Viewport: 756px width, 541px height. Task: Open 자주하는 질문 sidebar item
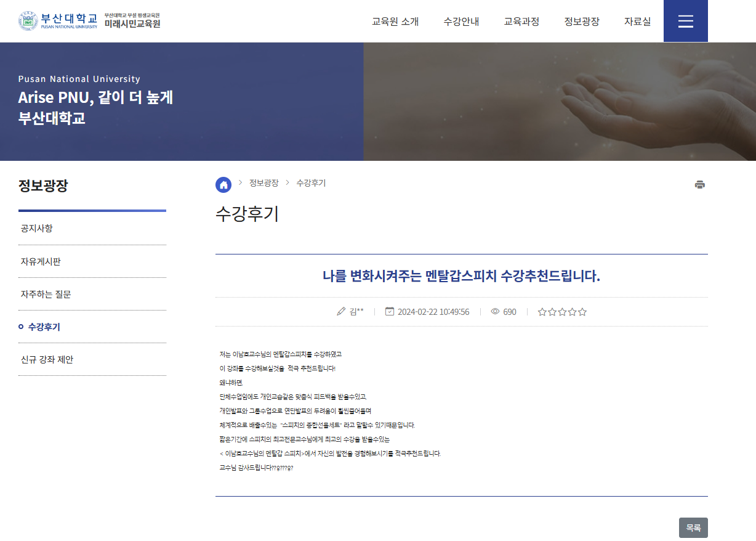point(46,295)
